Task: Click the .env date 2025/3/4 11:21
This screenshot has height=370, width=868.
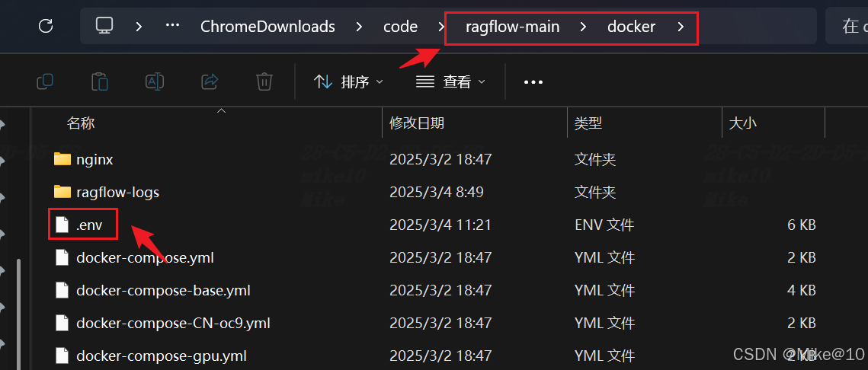Action: click(440, 225)
